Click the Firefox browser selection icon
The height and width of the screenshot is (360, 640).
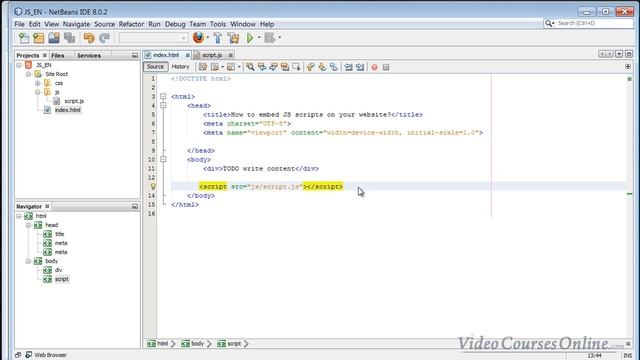(x=198, y=38)
